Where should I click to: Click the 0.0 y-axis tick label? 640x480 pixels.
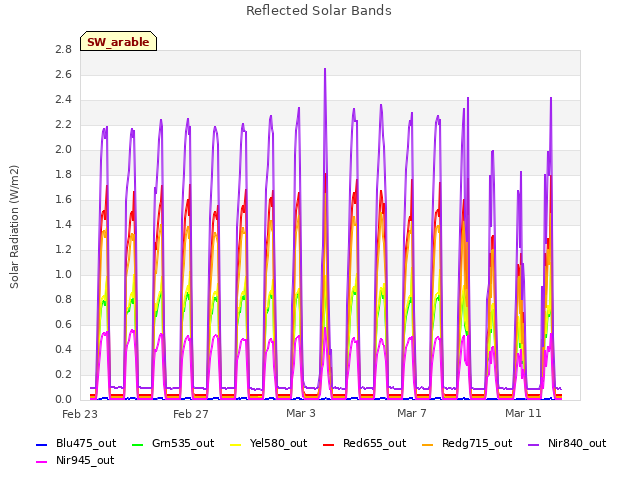(x=63, y=399)
